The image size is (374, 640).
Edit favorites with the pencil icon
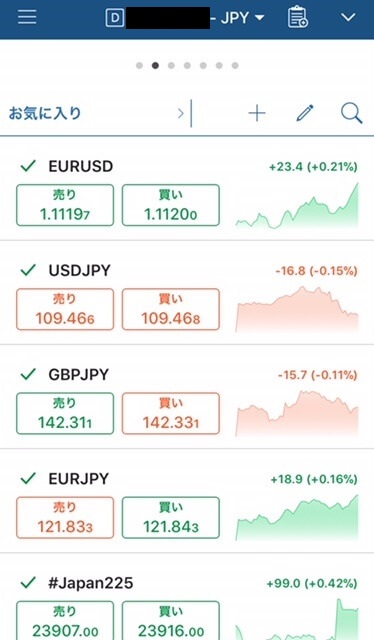[305, 113]
